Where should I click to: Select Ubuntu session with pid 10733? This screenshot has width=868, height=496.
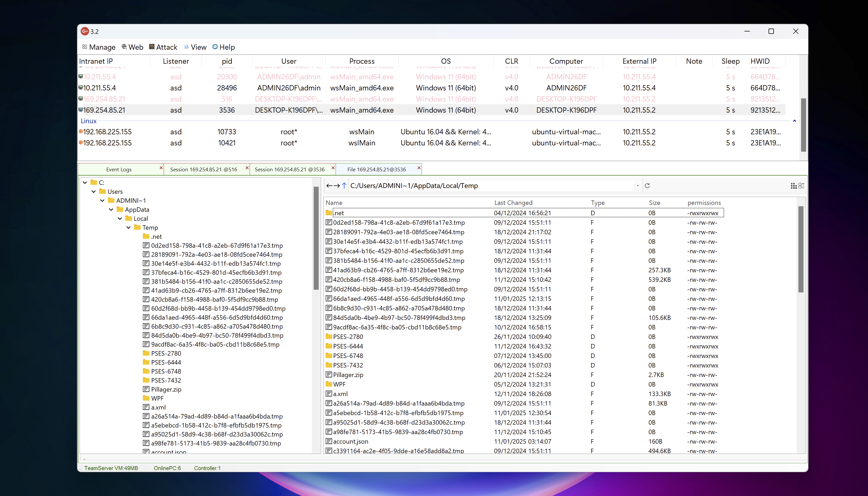point(227,132)
